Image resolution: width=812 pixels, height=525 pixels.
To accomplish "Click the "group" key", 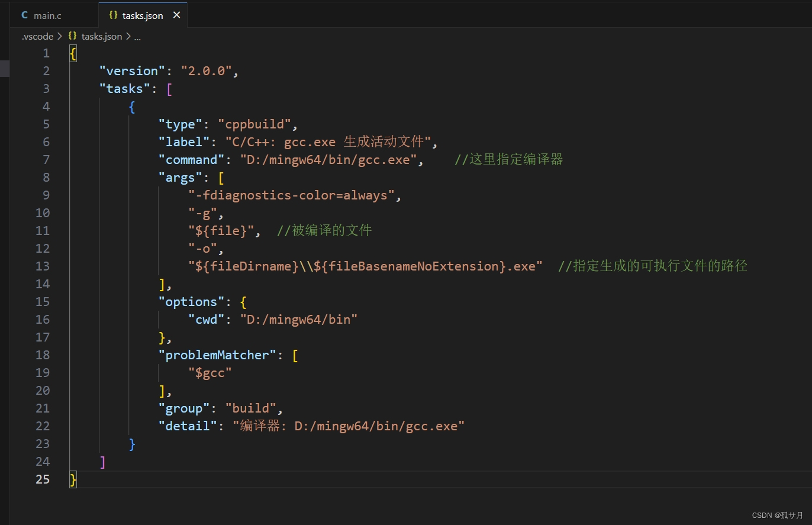I will click(x=184, y=408).
